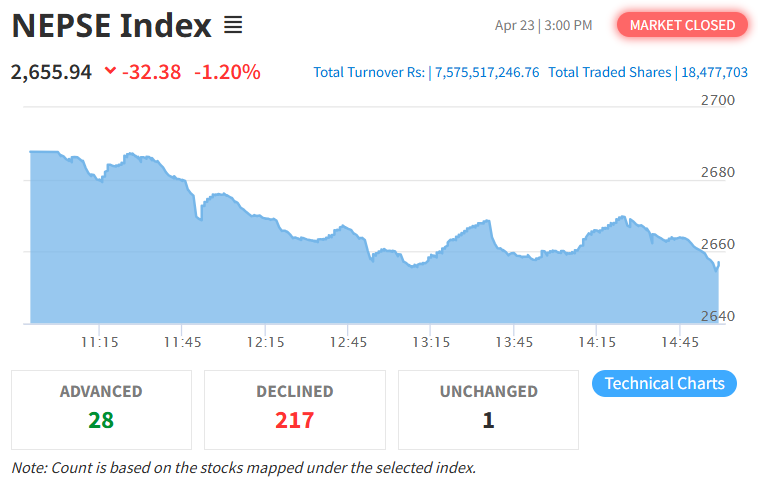Click the MARKET CLOSED status badge
Image resolution: width=758 pixels, height=498 pixels.
tap(682, 25)
